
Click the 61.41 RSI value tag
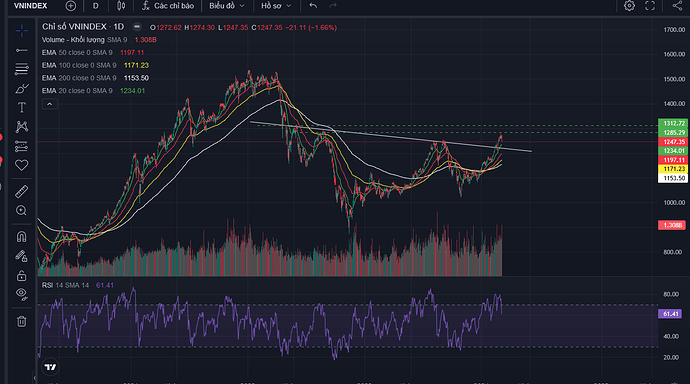[670, 314]
